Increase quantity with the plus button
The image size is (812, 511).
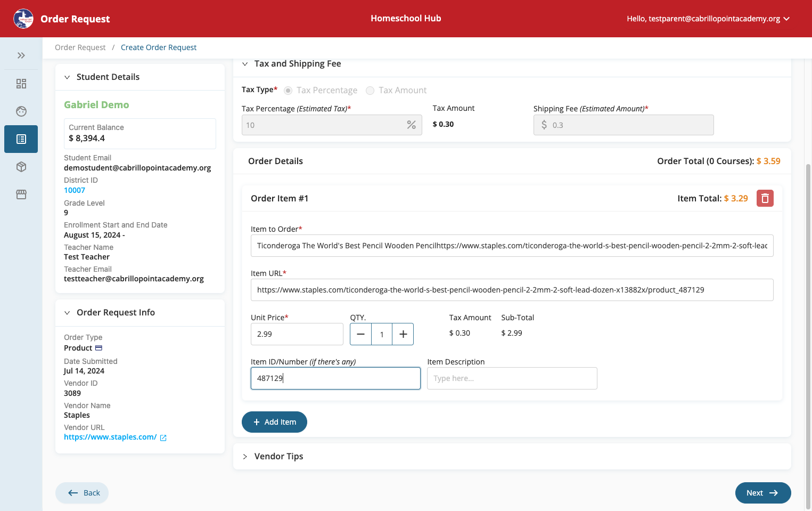[403, 334]
